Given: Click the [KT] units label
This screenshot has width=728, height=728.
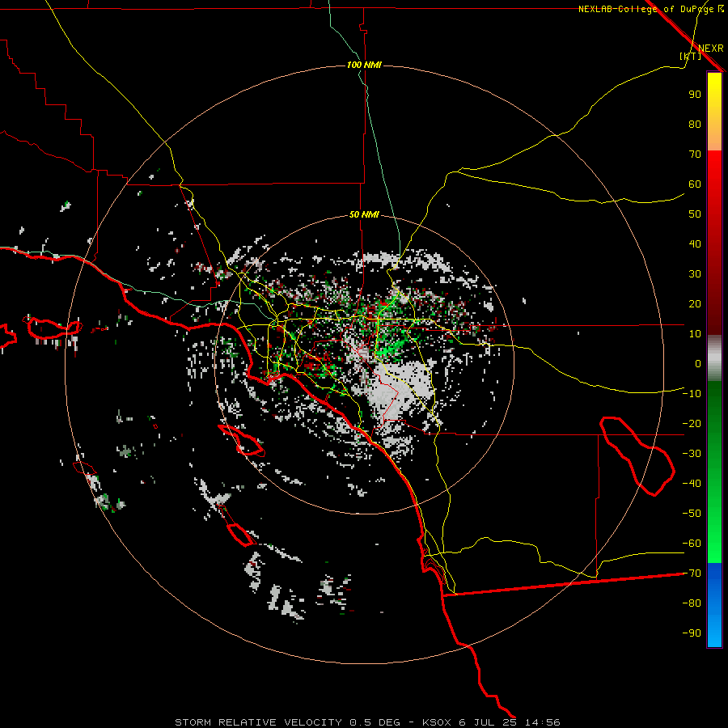Looking at the screenshot, I should tap(690, 56).
